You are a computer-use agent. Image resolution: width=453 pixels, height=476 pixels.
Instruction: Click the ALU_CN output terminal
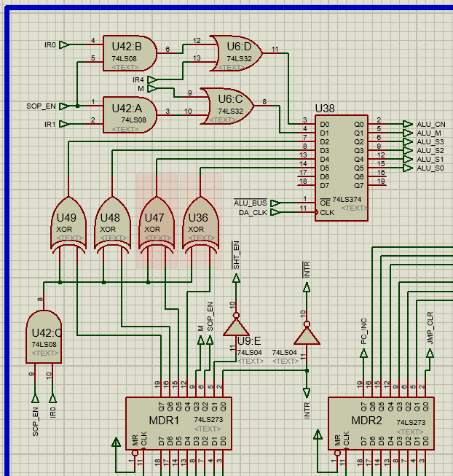408,124
